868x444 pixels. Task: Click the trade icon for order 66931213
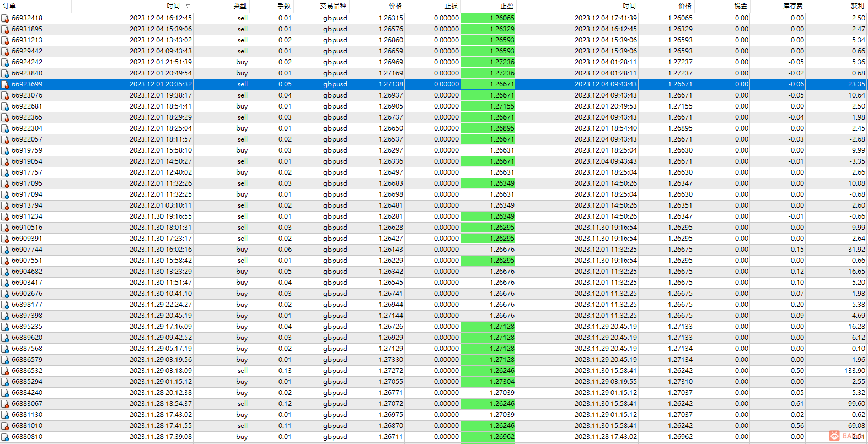coord(5,40)
